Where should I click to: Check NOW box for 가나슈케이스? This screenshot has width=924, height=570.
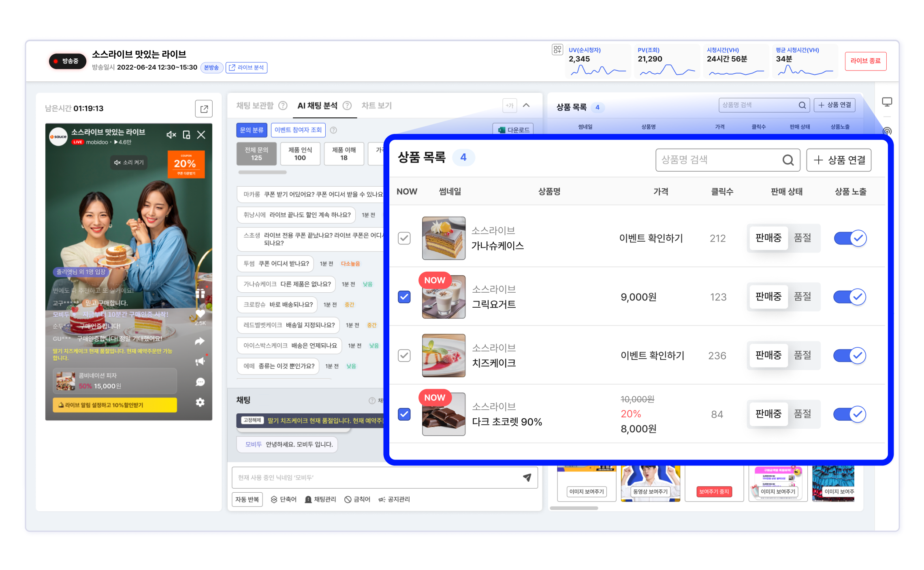point(404,238)
